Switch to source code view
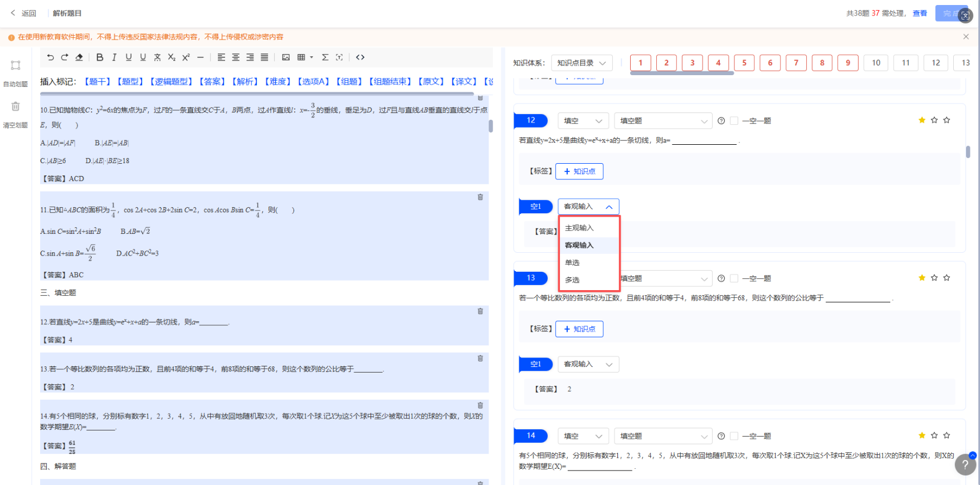The height and width of the screenshot is (485, 980). coord(360,57)
